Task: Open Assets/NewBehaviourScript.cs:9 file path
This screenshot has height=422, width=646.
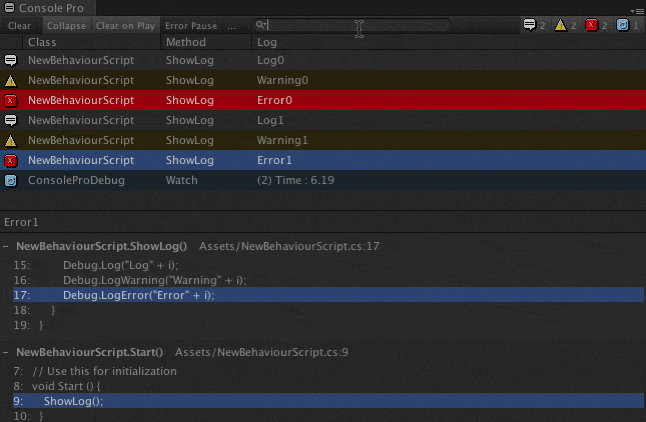Action: [x=262, y=352]
